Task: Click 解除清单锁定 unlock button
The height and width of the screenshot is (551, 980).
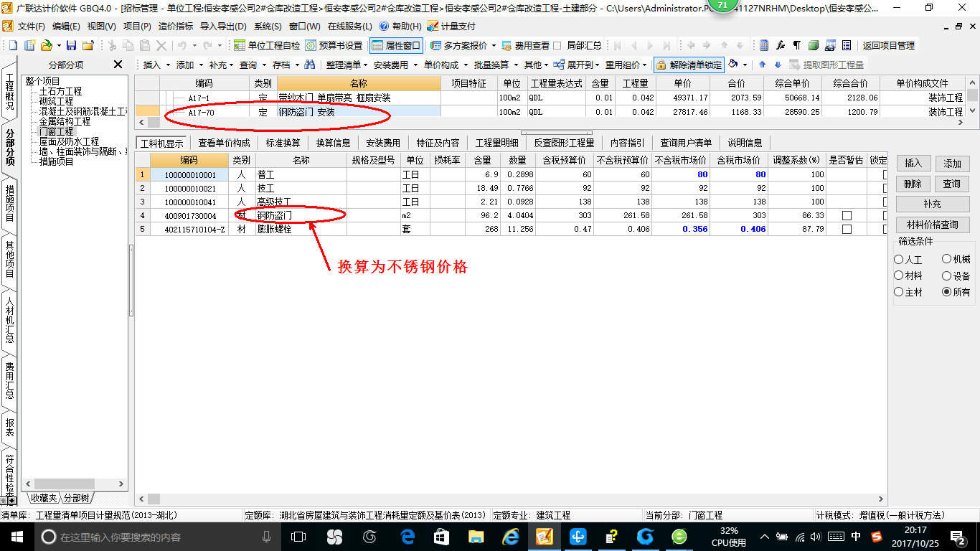Action: tap(689, 65)
